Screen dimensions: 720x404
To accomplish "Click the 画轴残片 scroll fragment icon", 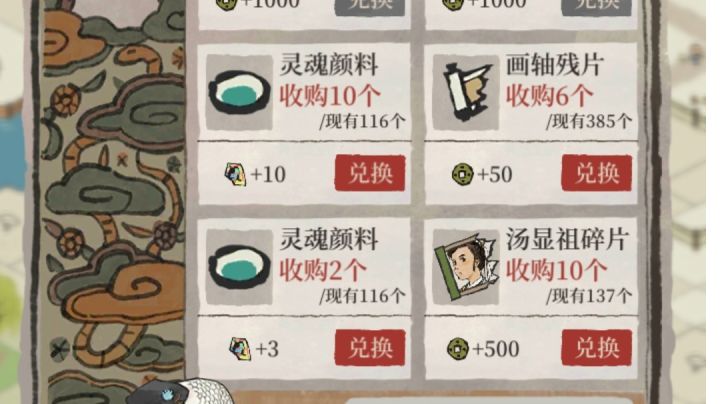I will [x=466, y=93].
